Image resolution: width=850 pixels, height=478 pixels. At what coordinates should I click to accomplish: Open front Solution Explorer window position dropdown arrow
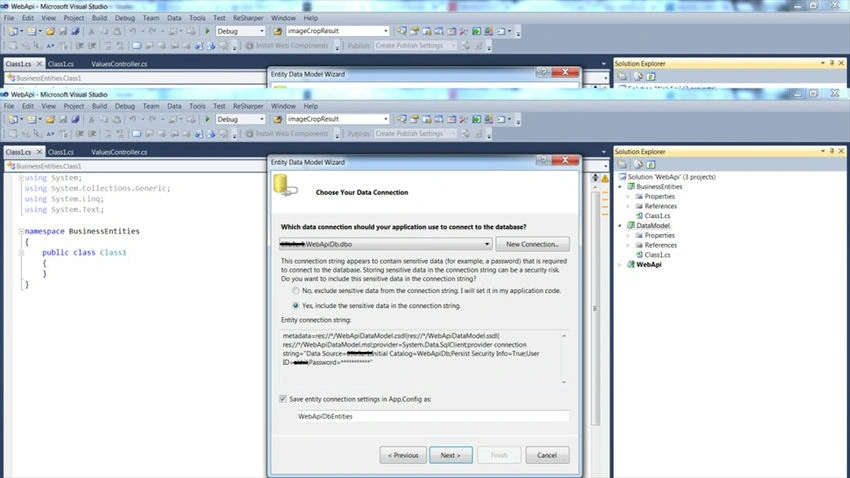click(x=823, y=151)
